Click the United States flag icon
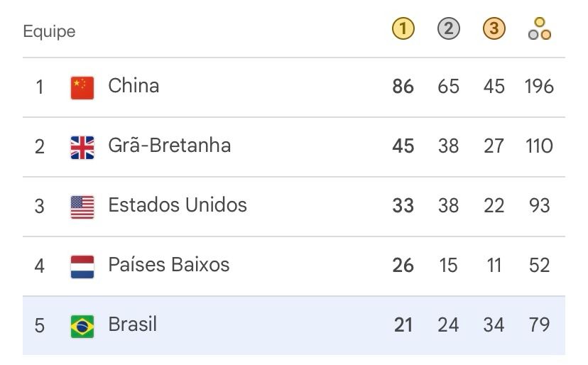 pos(82,207)
